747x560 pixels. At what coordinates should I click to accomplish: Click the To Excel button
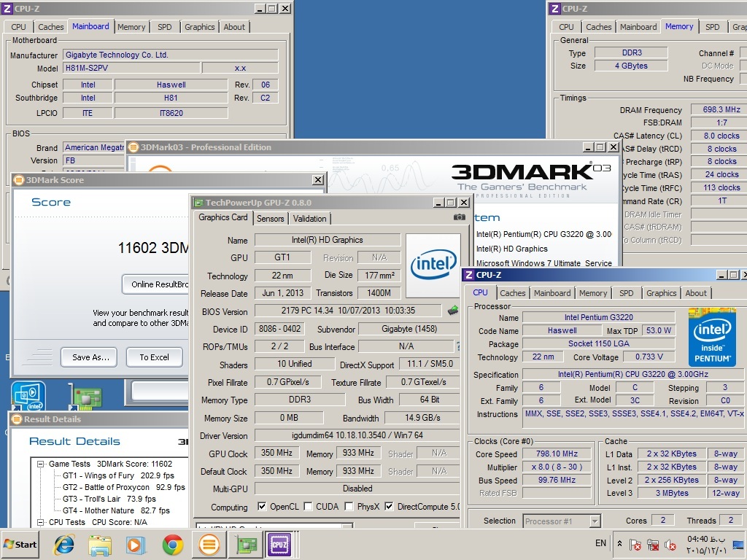click(x=155, y=357)
